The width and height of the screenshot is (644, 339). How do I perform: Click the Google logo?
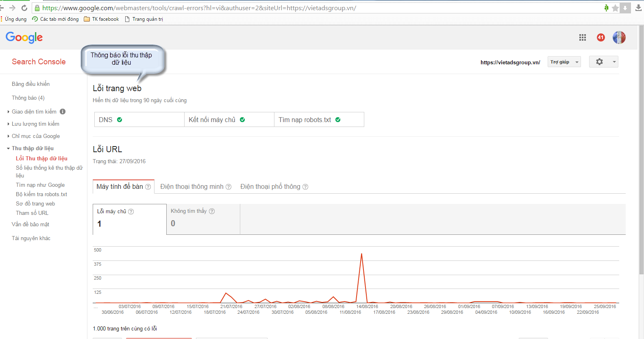(x=24, y=37)
